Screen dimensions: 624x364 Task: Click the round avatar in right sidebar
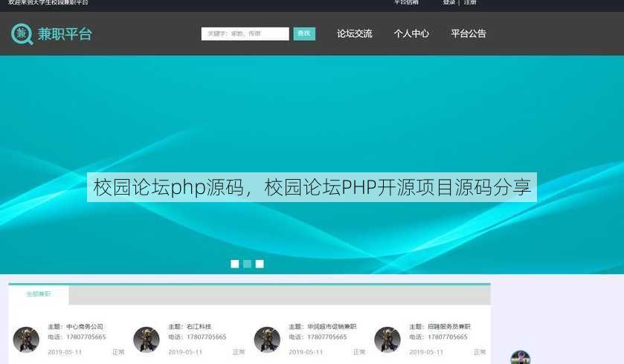[520, 357]
